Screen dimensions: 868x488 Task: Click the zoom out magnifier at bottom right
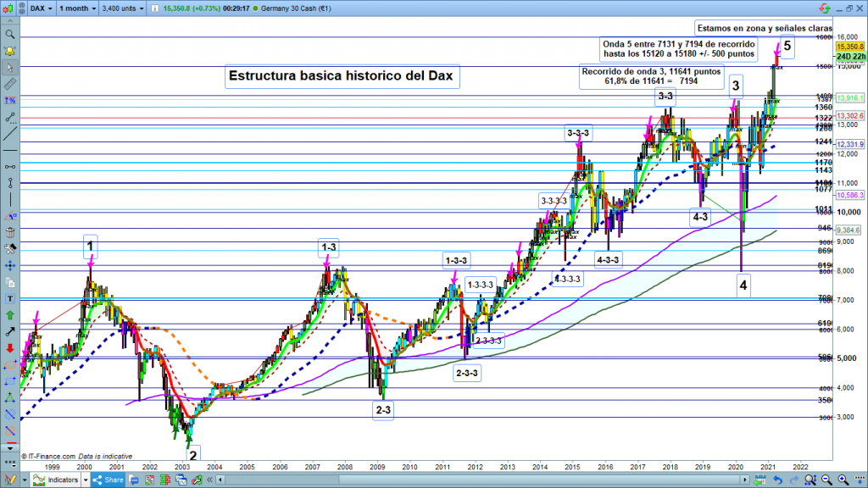pyautogui.click(x=828, y=480)
